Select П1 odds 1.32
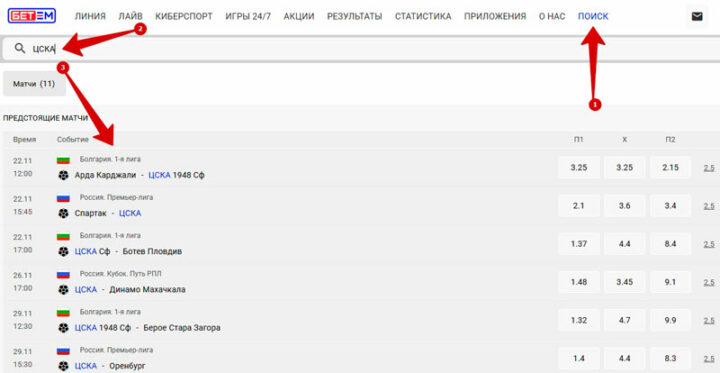Viewport: 720px width, 373px height. [x=579, y=320]
